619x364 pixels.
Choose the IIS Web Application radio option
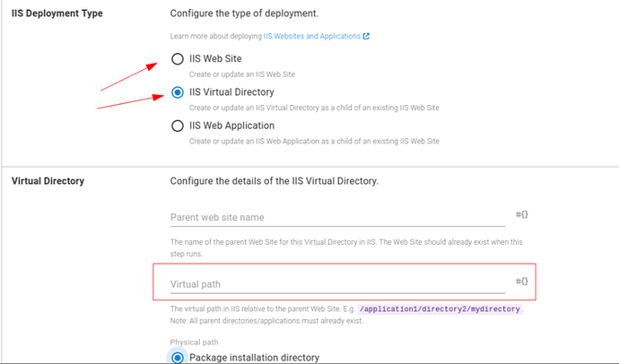(x=178, y=126)
